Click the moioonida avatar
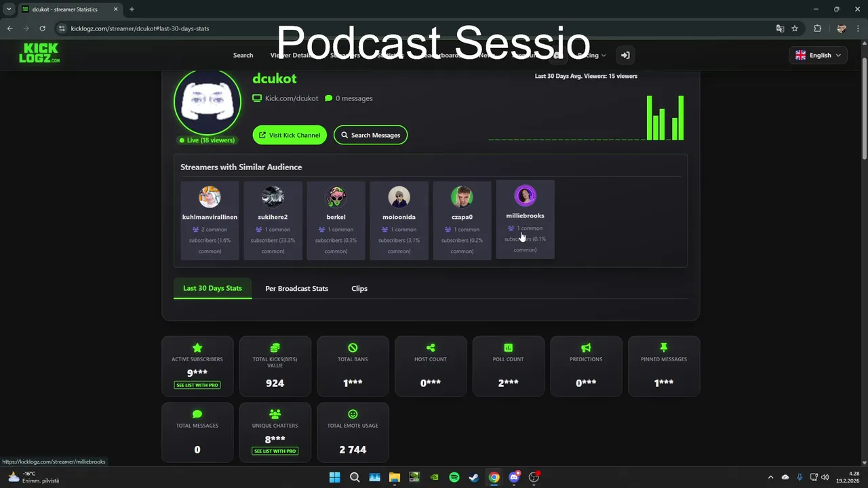This screenshot has height=488, width=868. 399,197
